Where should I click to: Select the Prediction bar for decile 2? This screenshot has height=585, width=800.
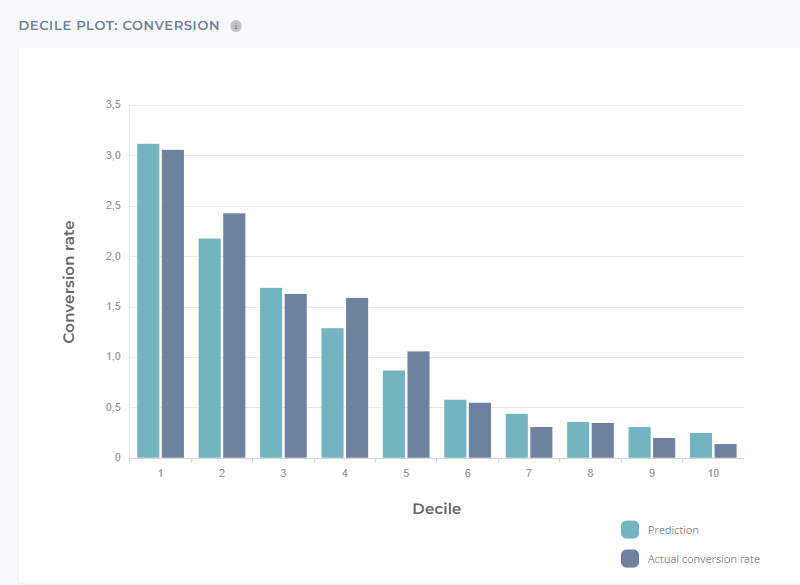click(210, 348)
